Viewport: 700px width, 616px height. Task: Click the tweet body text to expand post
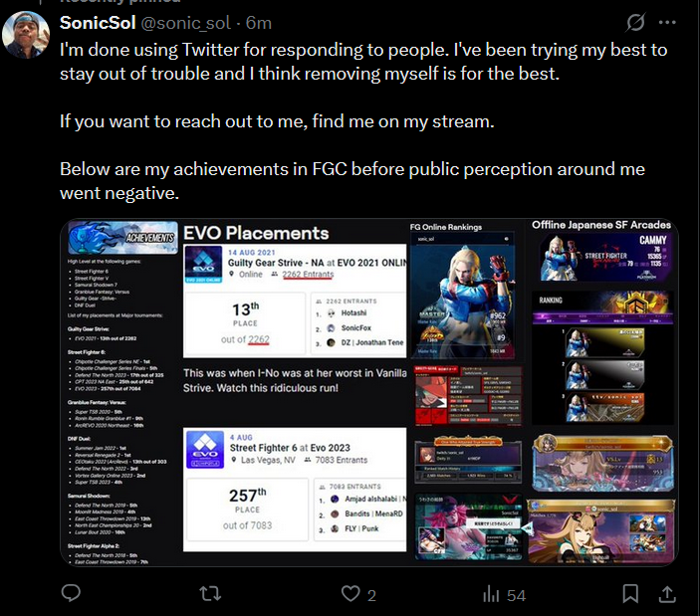[x=363, y=121]
